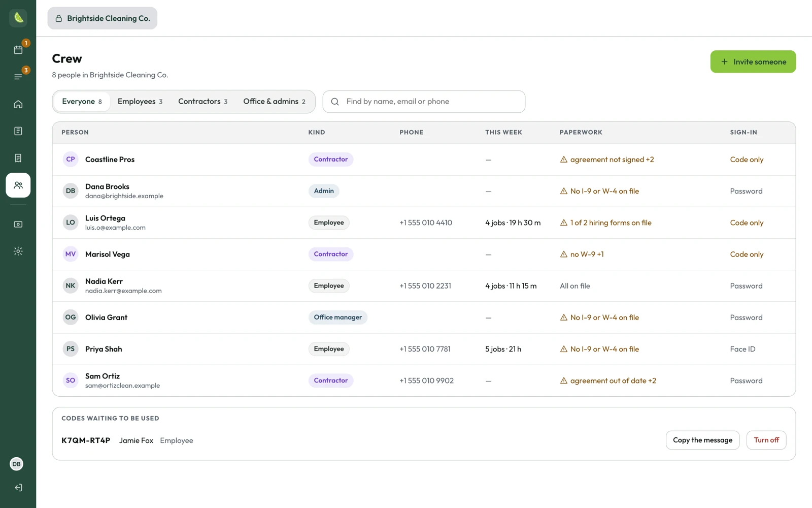The width and height of the screenshot is (812, 508).
Task: Focus the Find by name search field
Action: (x=424, y=102)
